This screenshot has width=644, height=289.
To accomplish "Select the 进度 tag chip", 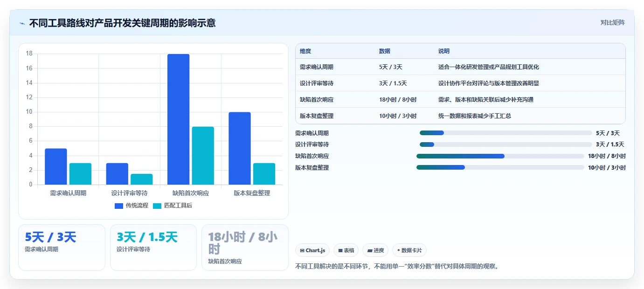I will 375,250.
